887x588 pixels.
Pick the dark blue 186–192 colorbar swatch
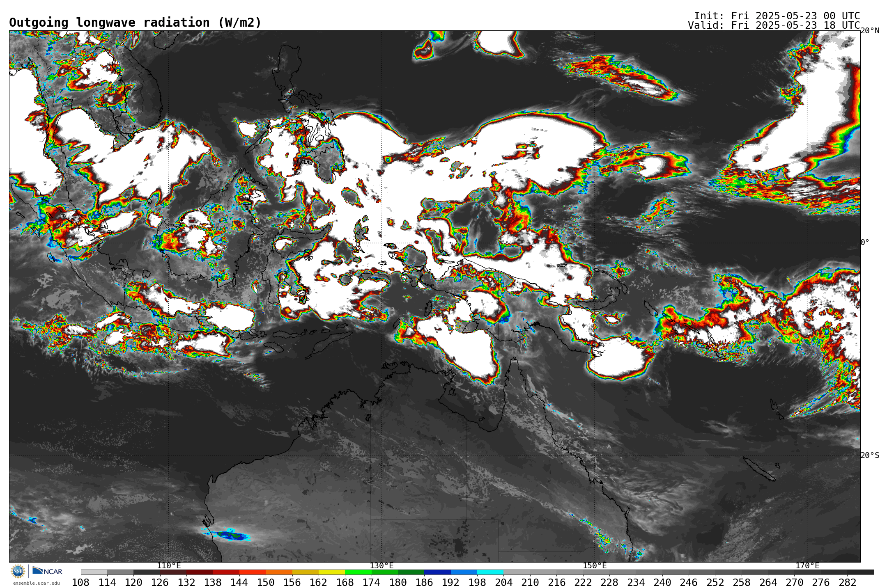[x=437, y=572]
